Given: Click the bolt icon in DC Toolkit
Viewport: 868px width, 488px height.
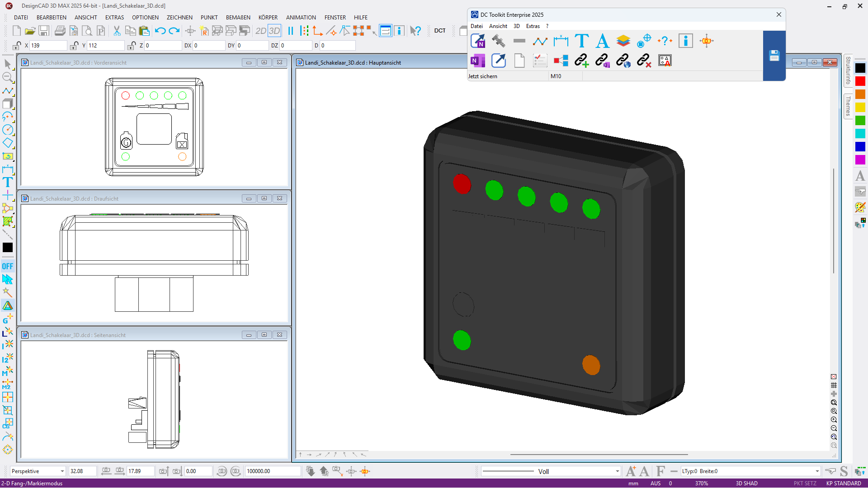Looking at the screenshot, I should [498, 41].
